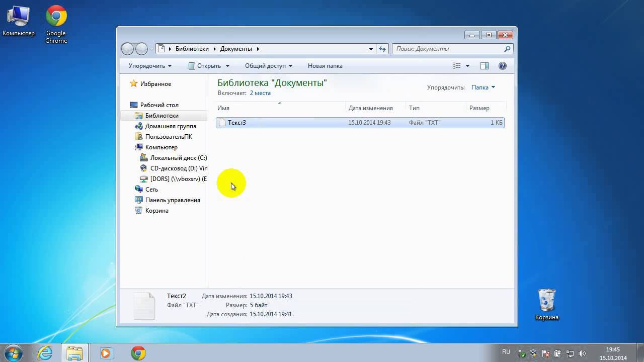
Task: Click the Компьютер icon in the navigation tree
Action: 139,147
